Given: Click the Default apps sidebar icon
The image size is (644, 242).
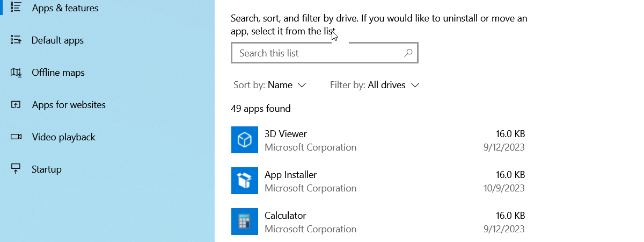Looking at the screenshot, I should [x=16, y=40].
